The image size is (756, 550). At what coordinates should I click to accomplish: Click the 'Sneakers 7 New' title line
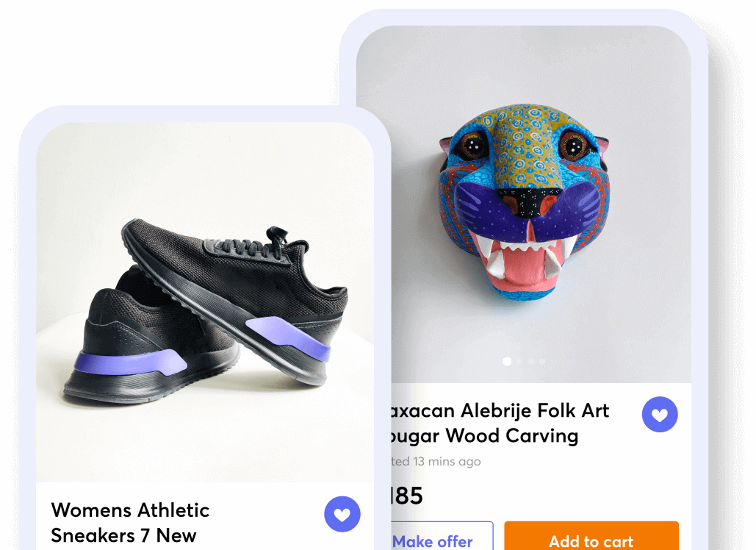tap(123, 535)
